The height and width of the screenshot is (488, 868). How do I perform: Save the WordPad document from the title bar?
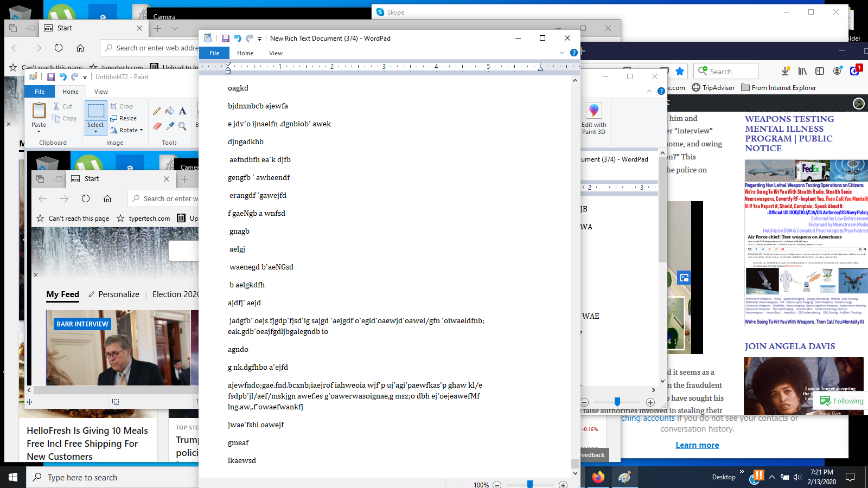(x=226, y=38)
